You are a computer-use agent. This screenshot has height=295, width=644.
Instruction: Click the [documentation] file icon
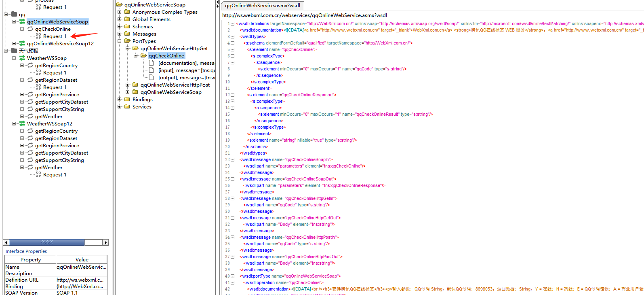tap(151, 63)
